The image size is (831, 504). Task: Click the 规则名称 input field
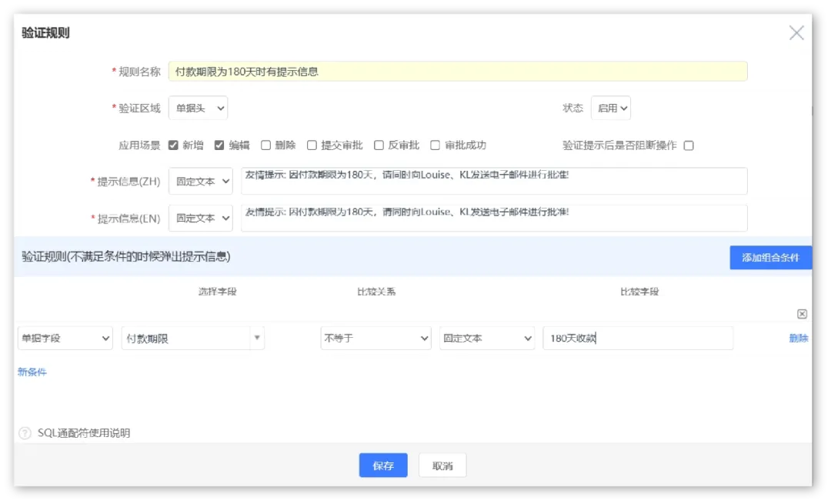[x=457, y=72]
